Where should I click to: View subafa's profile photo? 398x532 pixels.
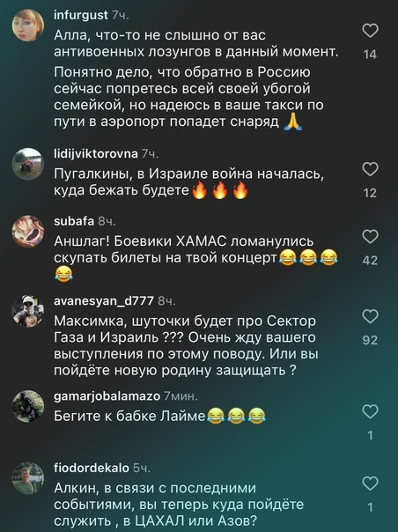click(28, 232)
